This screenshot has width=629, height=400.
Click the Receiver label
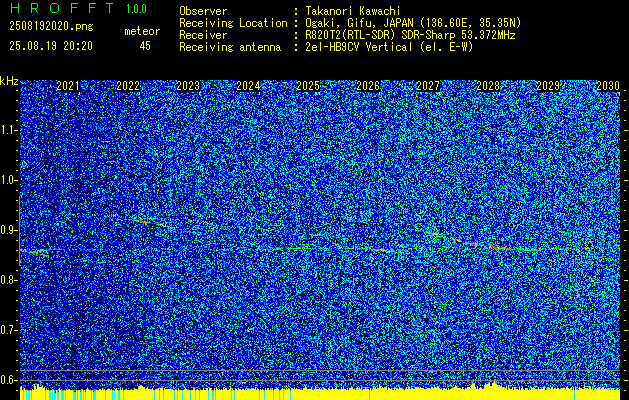click(203, 35)
